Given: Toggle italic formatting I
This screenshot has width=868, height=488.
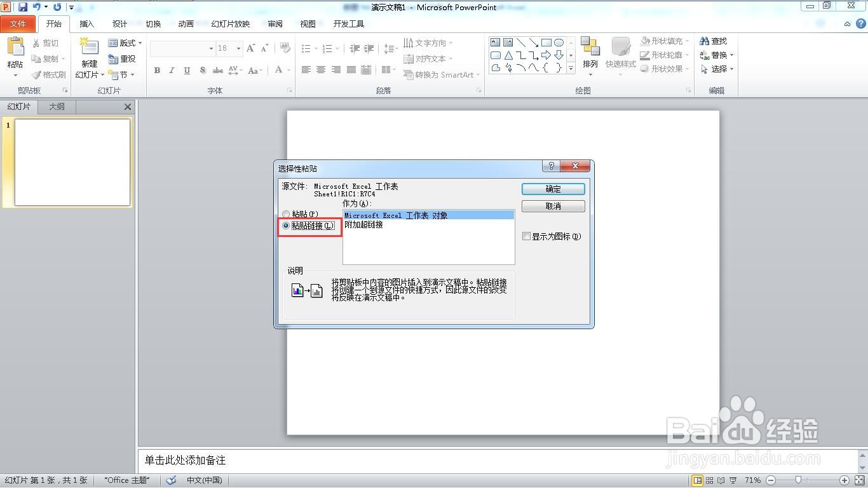Looking at the screenshot, I should [172, 71].
